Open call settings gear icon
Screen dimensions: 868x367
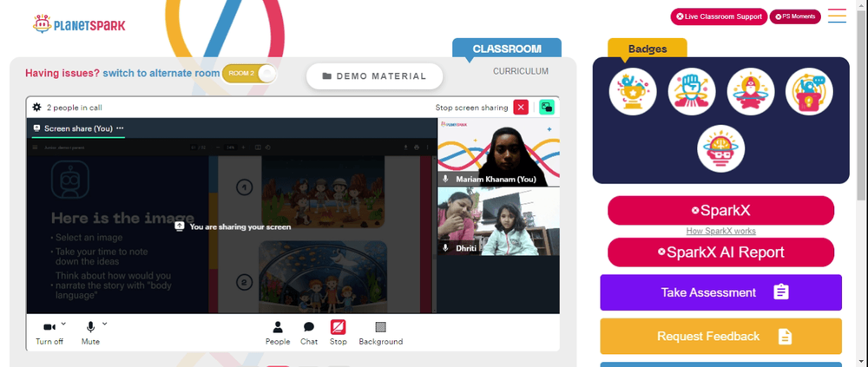point(36,108)
